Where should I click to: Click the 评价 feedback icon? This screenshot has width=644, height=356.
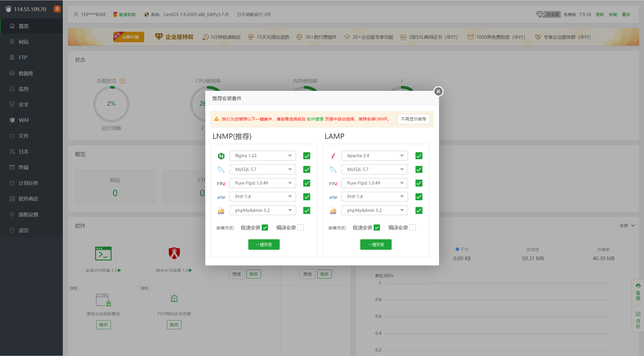(x=638, y=314)
